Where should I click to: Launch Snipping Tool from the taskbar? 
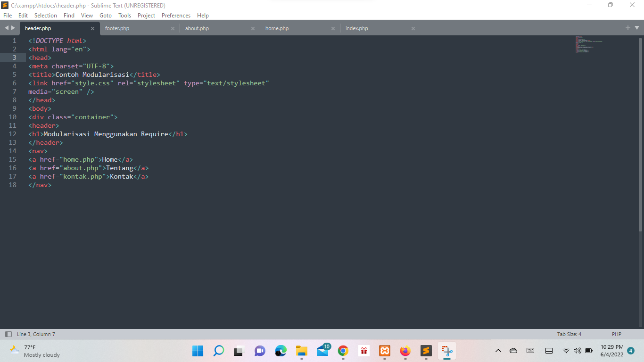[x=447, y=351]
